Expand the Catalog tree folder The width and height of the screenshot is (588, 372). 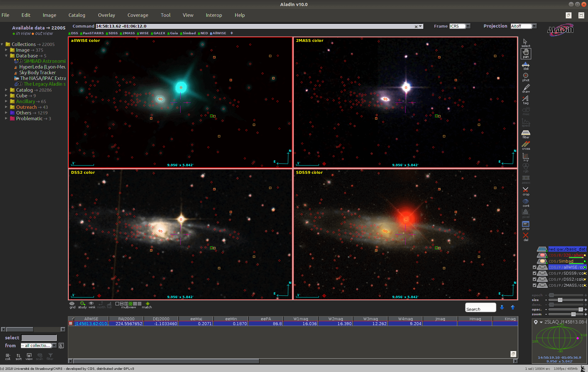(x=6, y=90)
